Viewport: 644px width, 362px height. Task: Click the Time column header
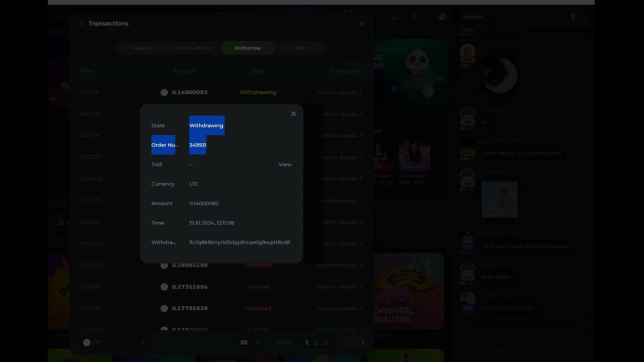tap(87, 71)
